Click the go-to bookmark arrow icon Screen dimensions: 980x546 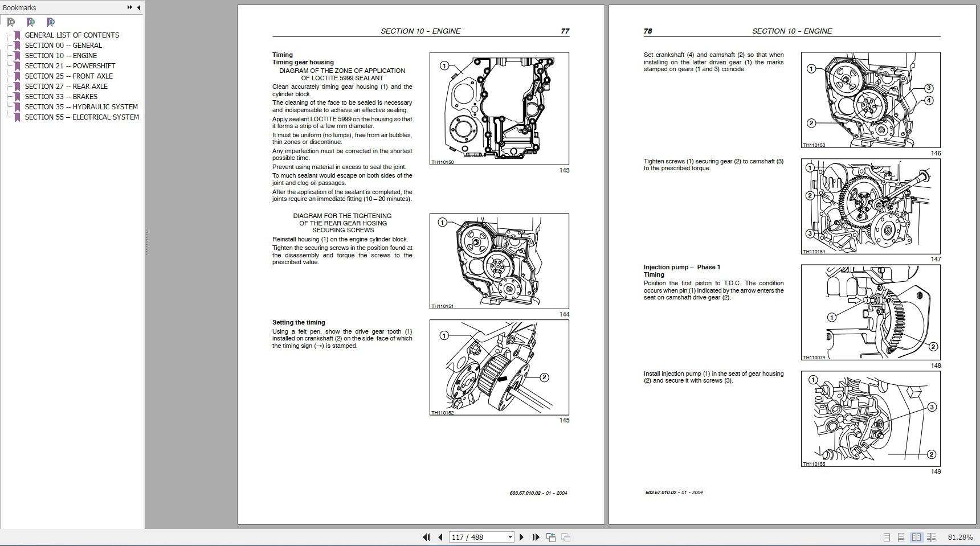click(x=51, y=22)
